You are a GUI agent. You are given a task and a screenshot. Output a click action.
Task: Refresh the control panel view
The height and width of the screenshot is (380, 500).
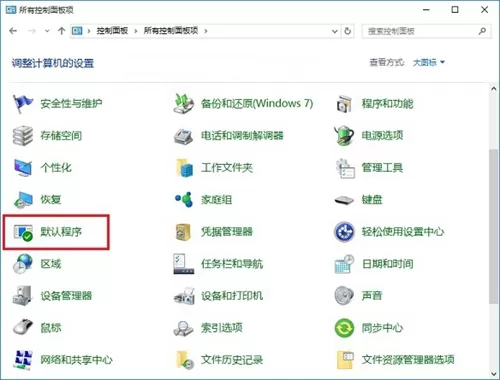tap(348, 31)
